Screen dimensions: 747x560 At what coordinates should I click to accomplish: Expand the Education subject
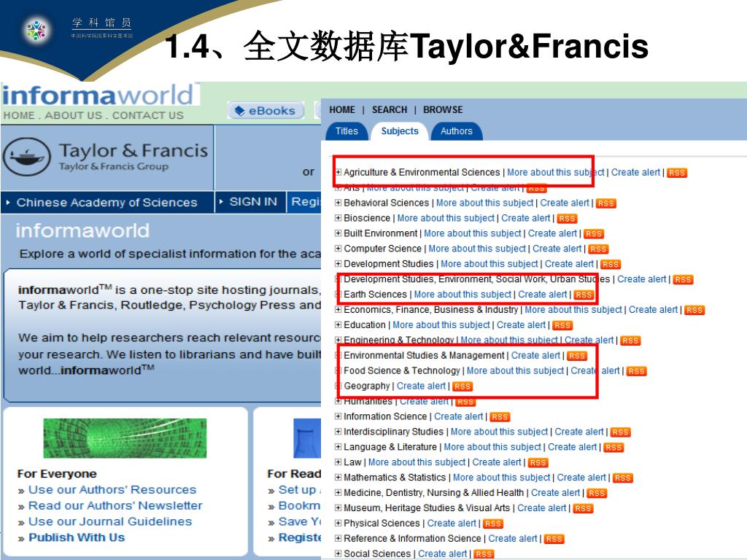click(x=338, y=324)
